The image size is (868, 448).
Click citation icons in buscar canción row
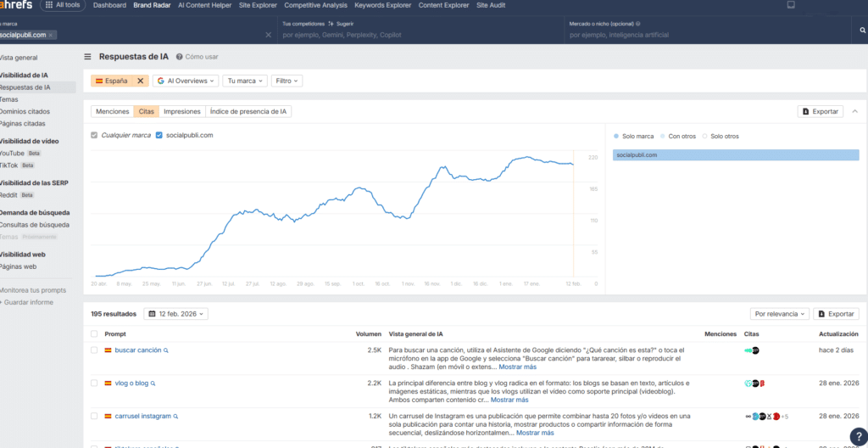coord(752,350)
